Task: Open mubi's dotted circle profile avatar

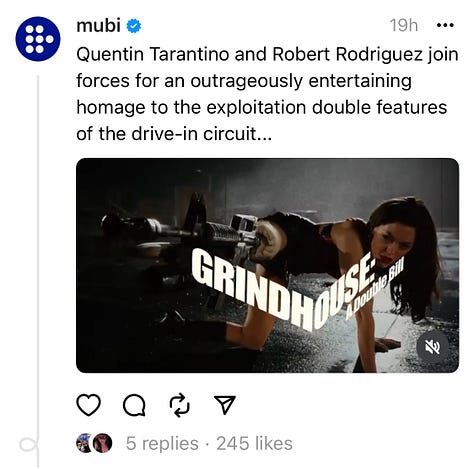Action: [x=38, y=39]
